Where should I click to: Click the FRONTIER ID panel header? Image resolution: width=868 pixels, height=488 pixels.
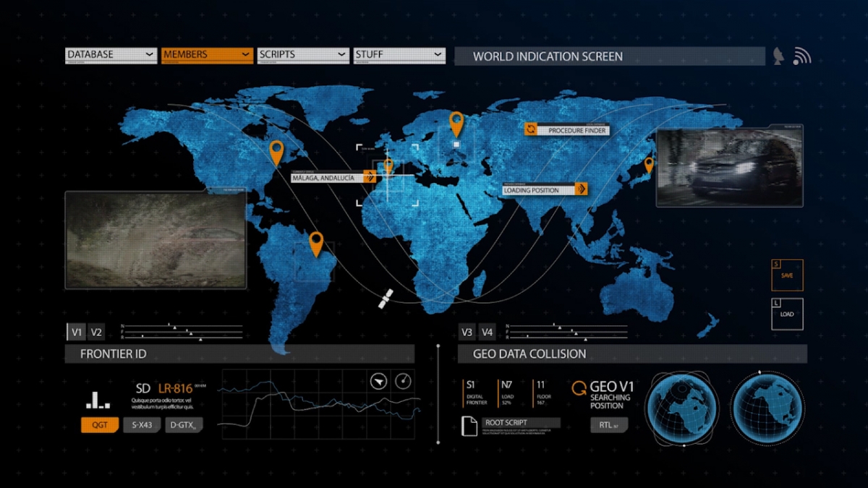pyautogui.click(x=239, y=354)
